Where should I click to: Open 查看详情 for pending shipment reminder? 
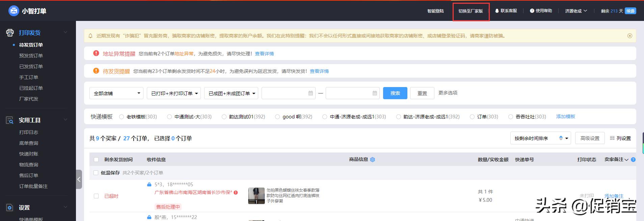point(319,71)
